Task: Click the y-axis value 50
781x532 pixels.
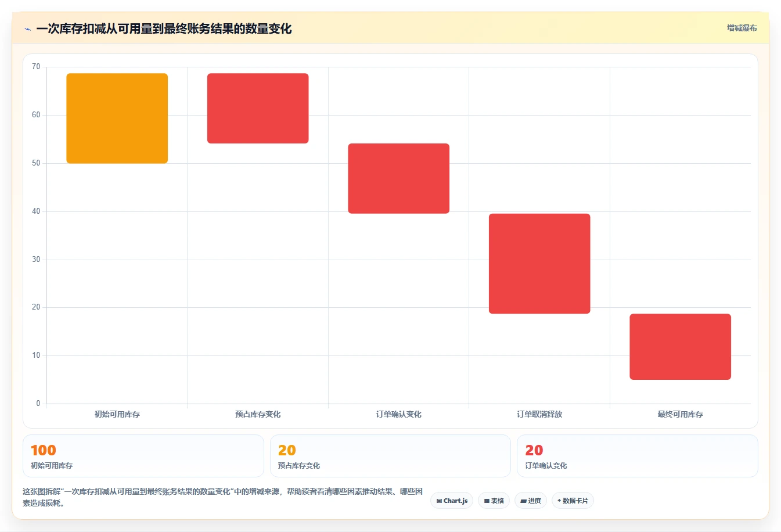Action: [36, 163]
